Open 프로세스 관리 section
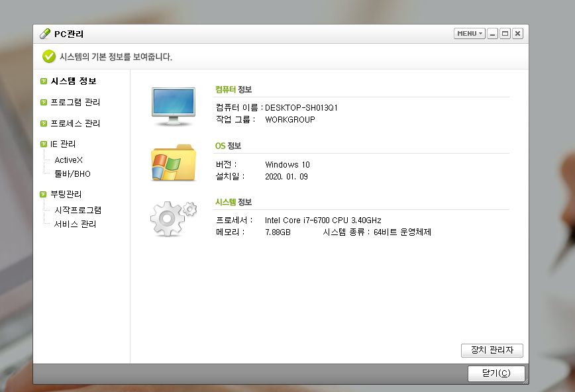The image size is (575, 392). pos(75,123)
